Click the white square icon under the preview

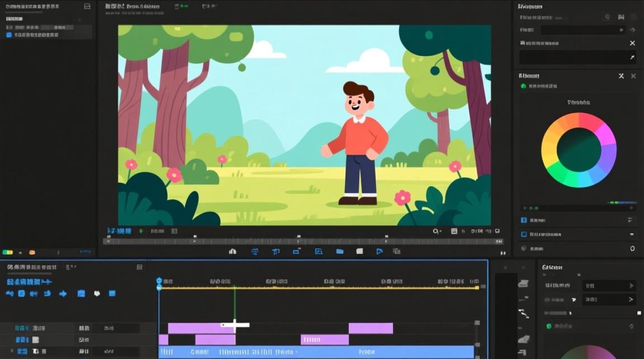(x=359, y=251)
